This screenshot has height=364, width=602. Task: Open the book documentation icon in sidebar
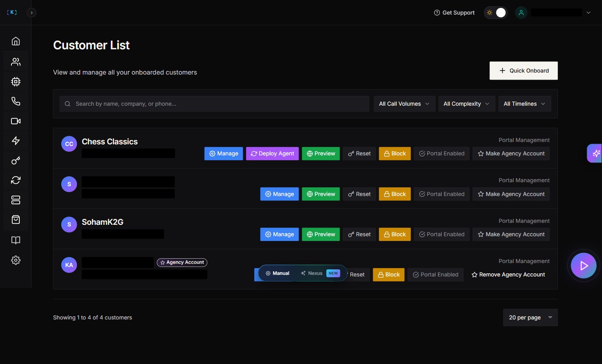click(x=16, y=240)
